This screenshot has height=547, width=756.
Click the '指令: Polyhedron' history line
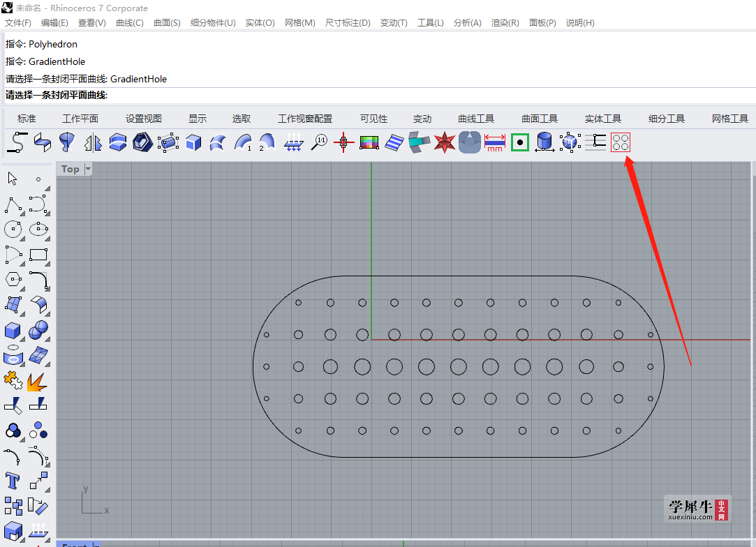[41, 45]
